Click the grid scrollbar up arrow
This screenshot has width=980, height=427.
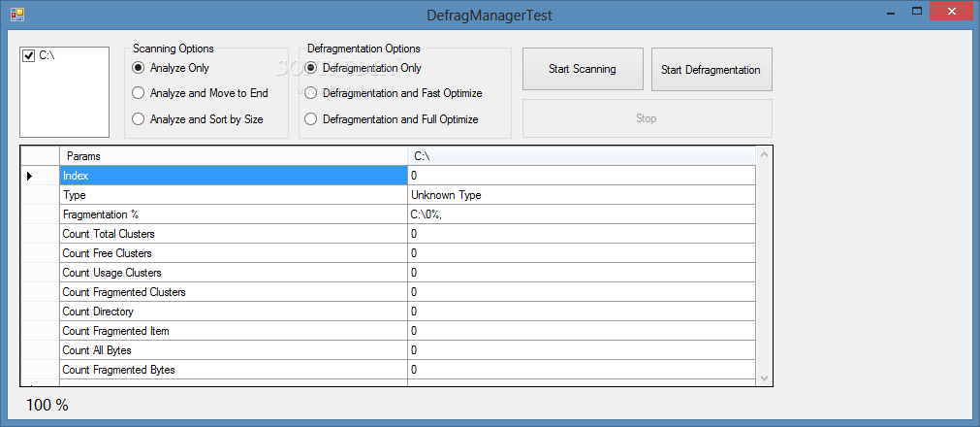(764, 154)
